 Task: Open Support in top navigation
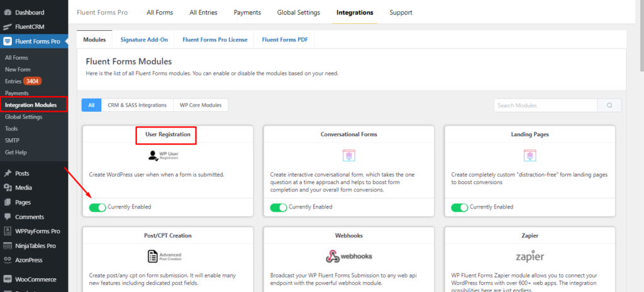pyautogui.click(x=401, y=13)
